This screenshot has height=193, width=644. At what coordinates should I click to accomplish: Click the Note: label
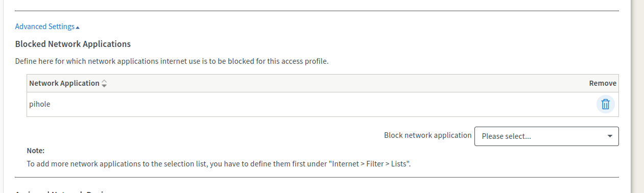click(36, 151)
